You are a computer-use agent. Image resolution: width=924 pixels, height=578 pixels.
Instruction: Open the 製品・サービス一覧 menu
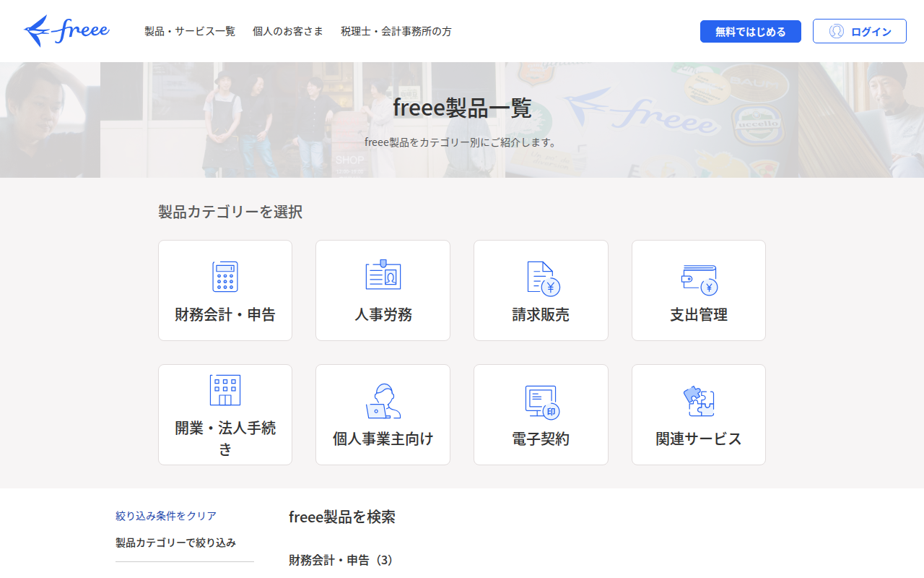pos(190,31)
